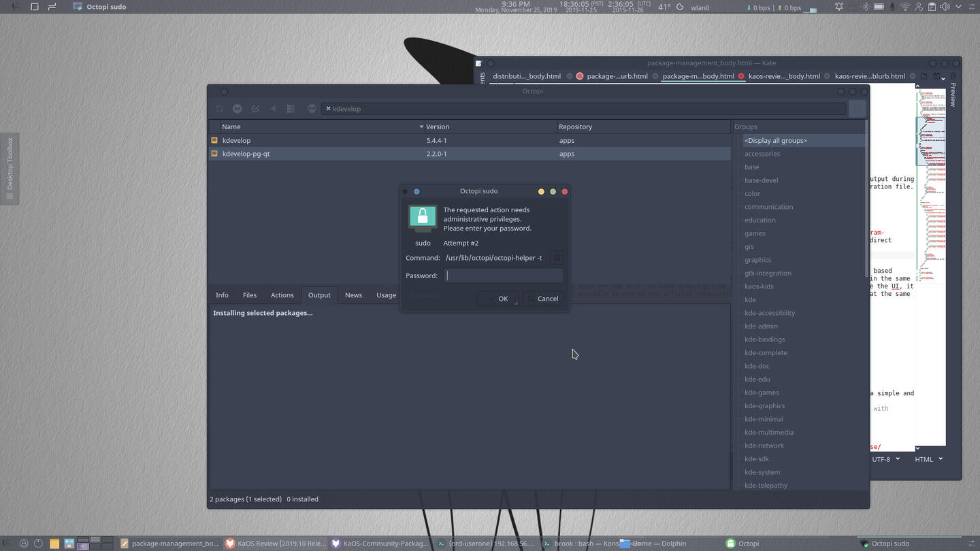
Task: Open the Actions tab in Octopi
Action: pos(282,295)
